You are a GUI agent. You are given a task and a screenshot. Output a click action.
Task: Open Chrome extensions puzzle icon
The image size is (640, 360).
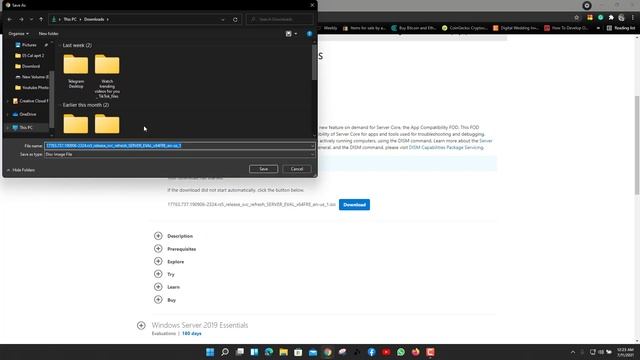611,18
